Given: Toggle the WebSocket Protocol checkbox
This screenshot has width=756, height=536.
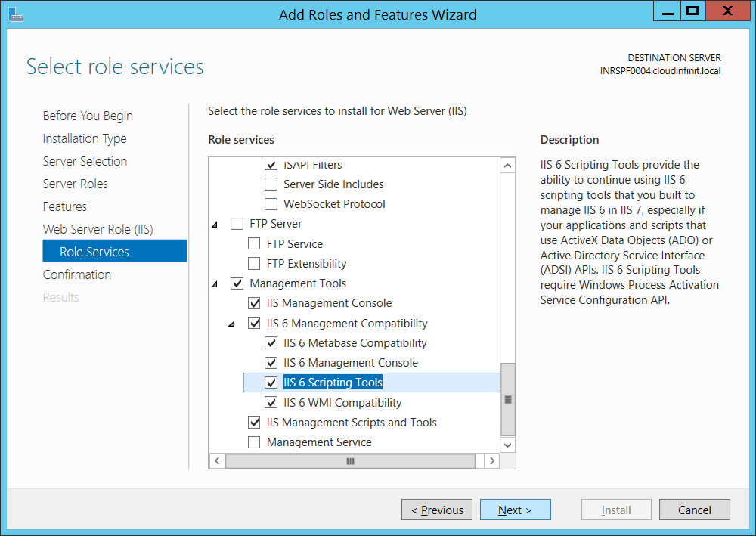Looking at the screenshot, I should (x=271, y=204).
